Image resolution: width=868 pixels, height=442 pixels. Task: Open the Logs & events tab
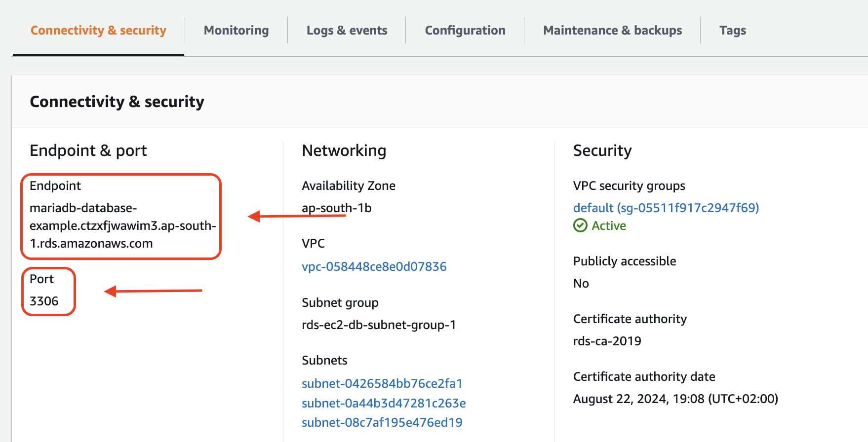click(347, 31)
